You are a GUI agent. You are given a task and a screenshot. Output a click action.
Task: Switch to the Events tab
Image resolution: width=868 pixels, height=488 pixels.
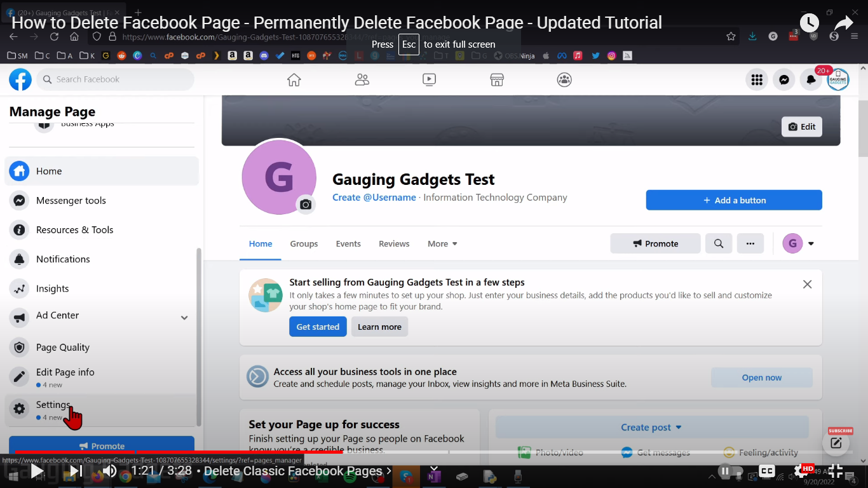pos(348,243)
